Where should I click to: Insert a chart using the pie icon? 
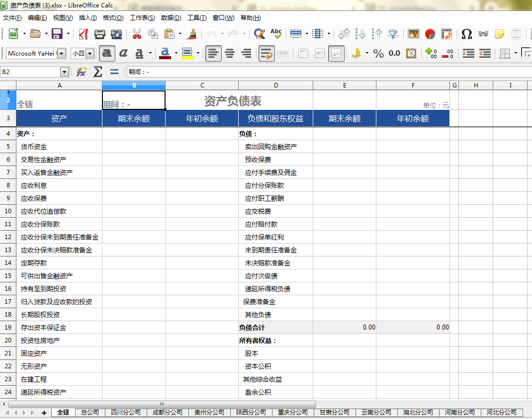[x=430, y=34]
